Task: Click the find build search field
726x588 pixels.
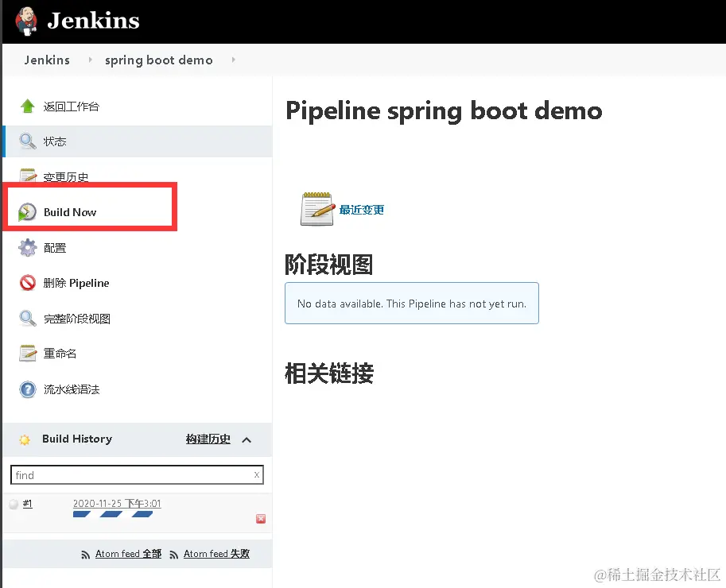Action: [x=131, y=475]
